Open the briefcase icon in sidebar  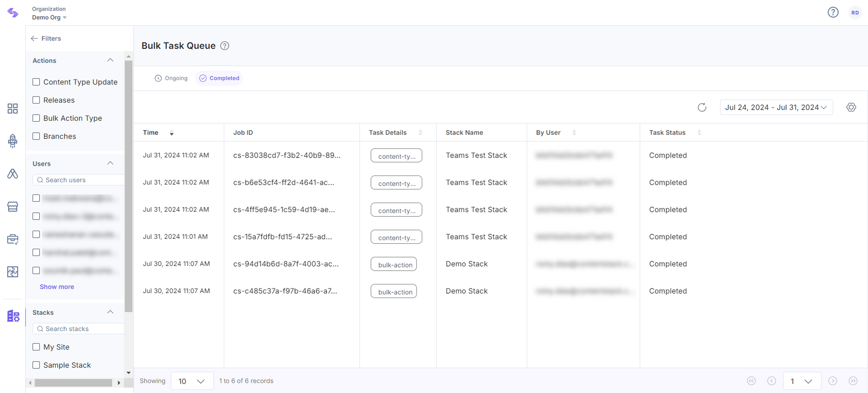click(12, 239)
